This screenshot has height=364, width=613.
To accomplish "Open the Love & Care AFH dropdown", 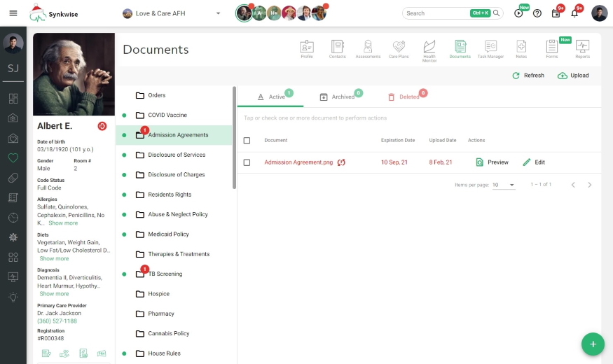I will (x=172, y=13).
